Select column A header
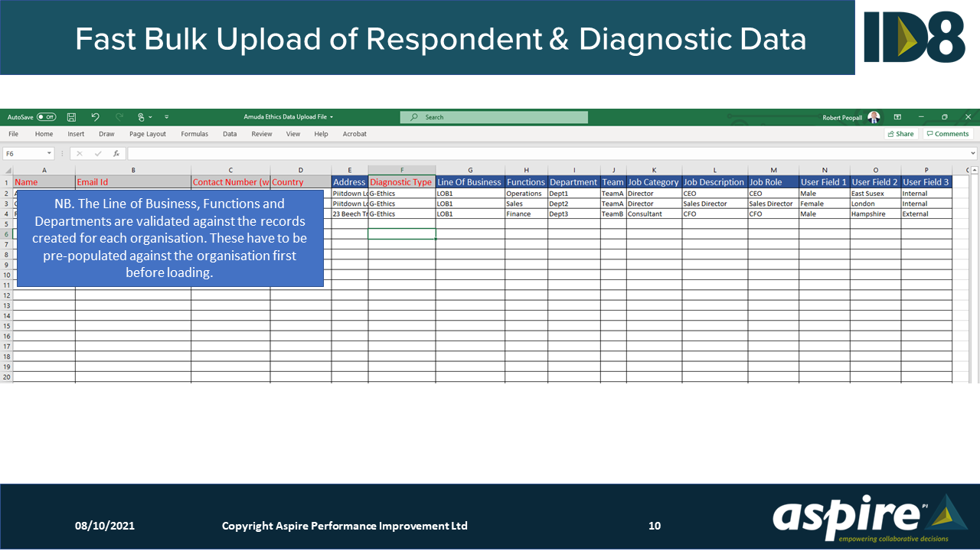The width and height of the screenshot is (980, 551). [x=44, y=170]
